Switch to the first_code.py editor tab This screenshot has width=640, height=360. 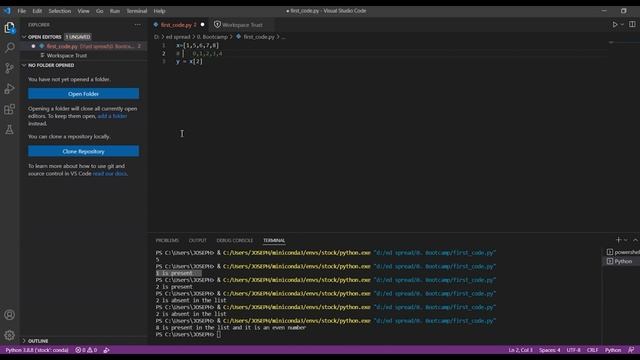[176, 25]
